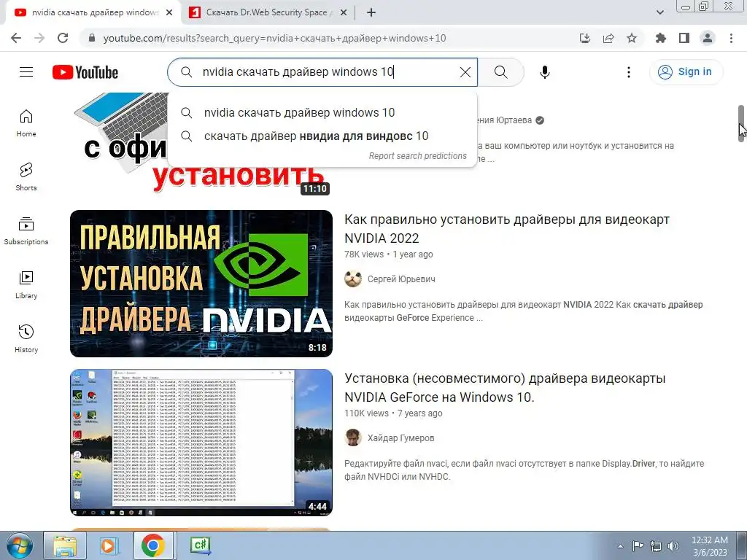747x560 pixels.
Task: Toggle the Chrome side panel
Action: coord(684,38)
